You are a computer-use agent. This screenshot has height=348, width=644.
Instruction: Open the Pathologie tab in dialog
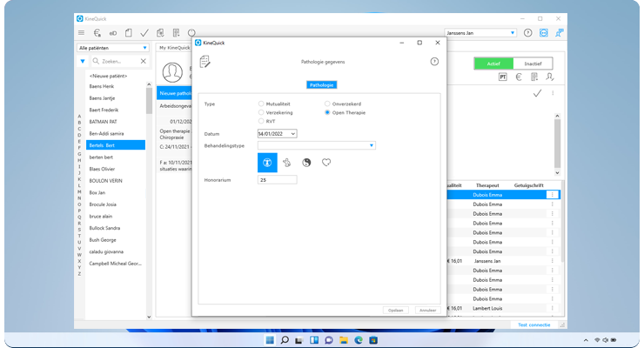point(322,85)
